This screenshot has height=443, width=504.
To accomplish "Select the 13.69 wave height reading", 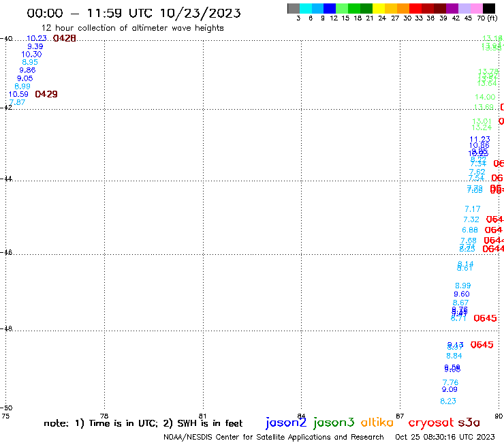I will (484, 107).
